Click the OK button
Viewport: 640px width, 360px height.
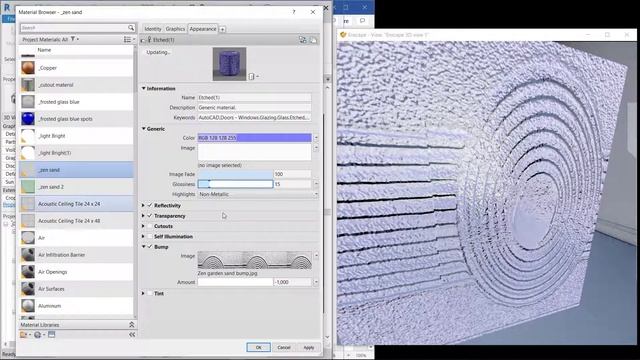[258, 347]
